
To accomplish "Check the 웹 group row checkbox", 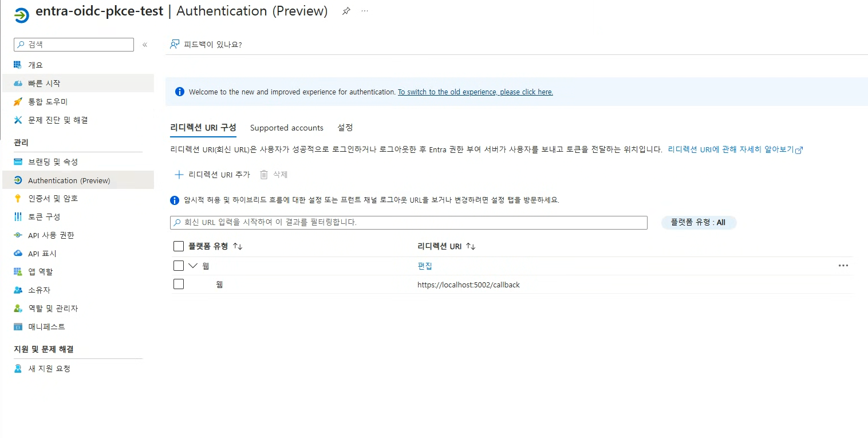I will click(179, 266).
